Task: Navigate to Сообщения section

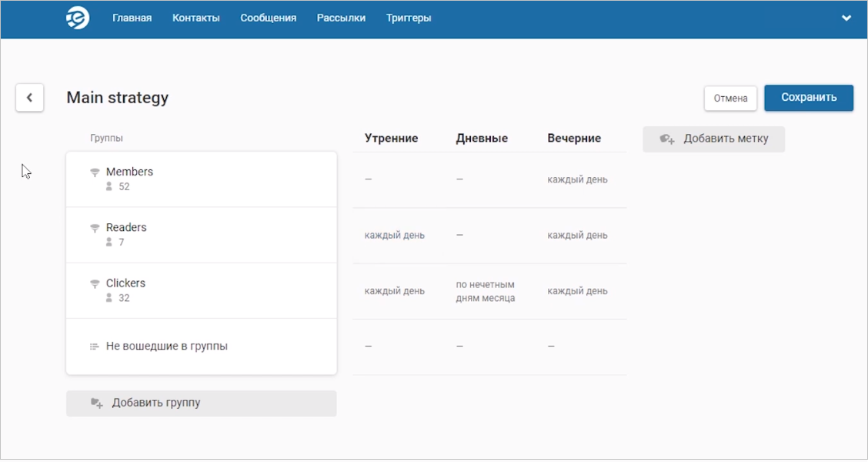Action: click(x=268, y=18)
